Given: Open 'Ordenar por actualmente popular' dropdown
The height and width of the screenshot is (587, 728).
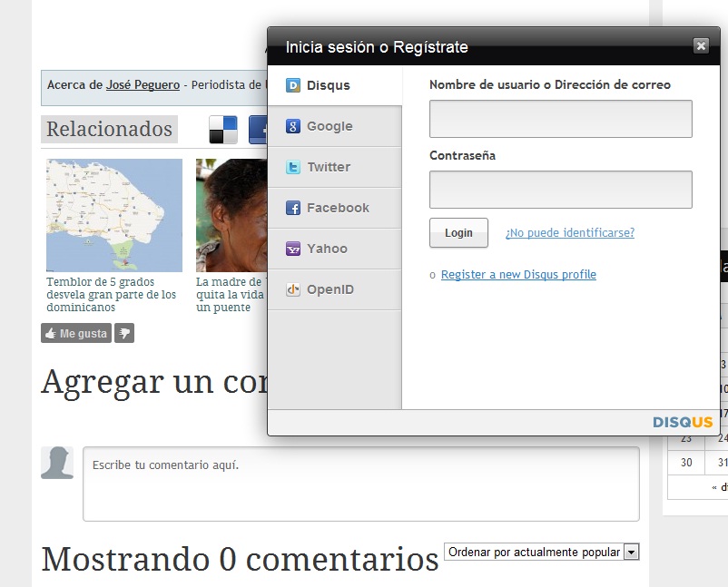Looking at the screenshot, I should (x=541, y=552).
